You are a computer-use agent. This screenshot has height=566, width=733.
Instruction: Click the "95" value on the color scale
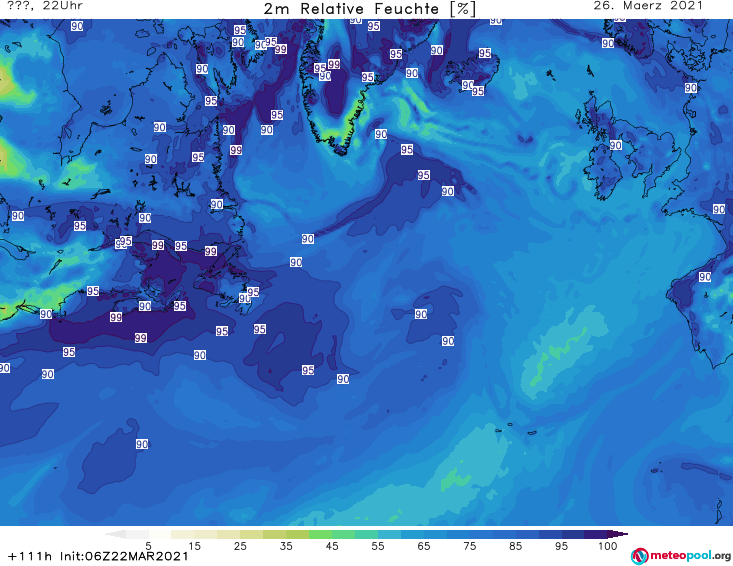point(561,546)
